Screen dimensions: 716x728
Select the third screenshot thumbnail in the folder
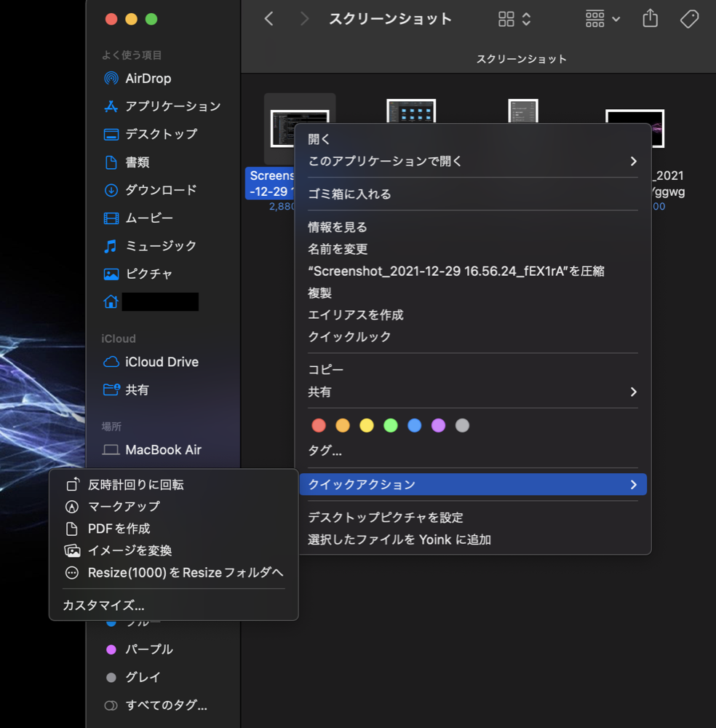click(523, 111)
